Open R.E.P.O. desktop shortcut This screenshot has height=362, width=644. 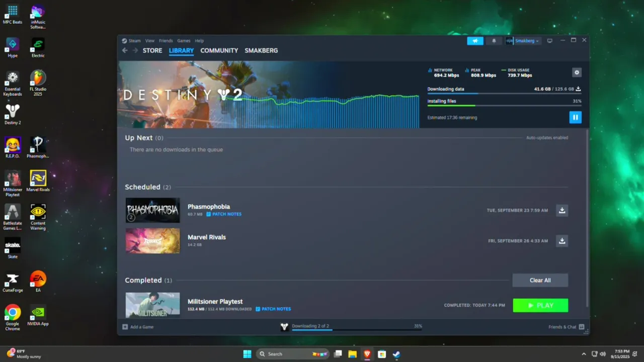point(13,148)
